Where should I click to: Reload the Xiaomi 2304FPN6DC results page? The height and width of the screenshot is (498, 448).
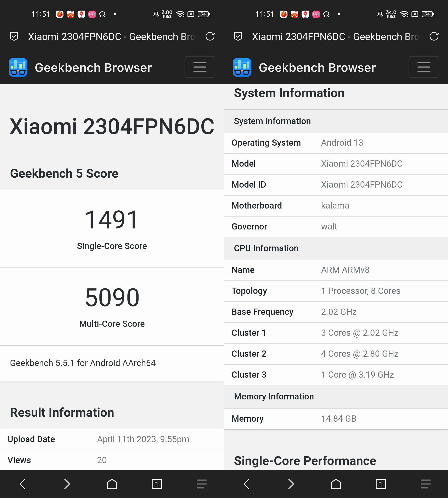click(210, 36)
